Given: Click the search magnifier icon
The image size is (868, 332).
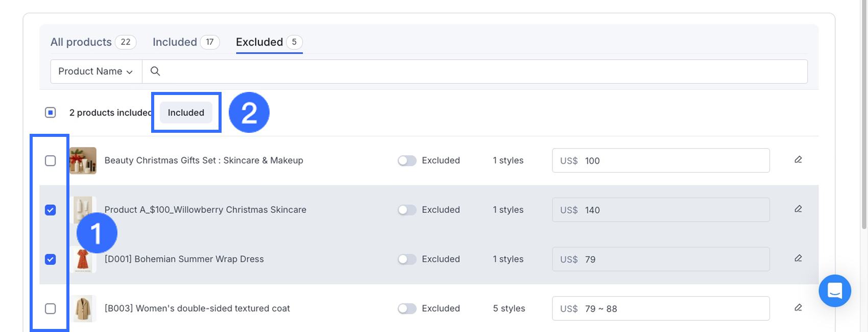Looking at the screenshot, I should click(x=155, y=72).
